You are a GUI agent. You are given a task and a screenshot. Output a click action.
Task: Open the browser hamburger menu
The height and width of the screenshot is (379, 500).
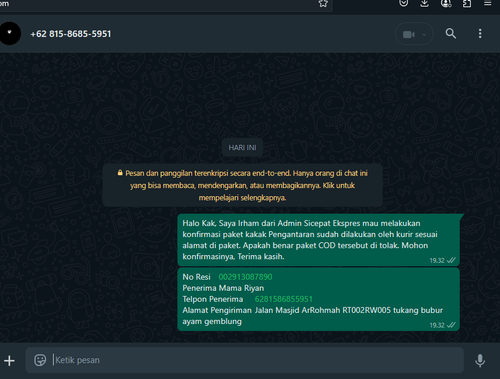(488, 3)
